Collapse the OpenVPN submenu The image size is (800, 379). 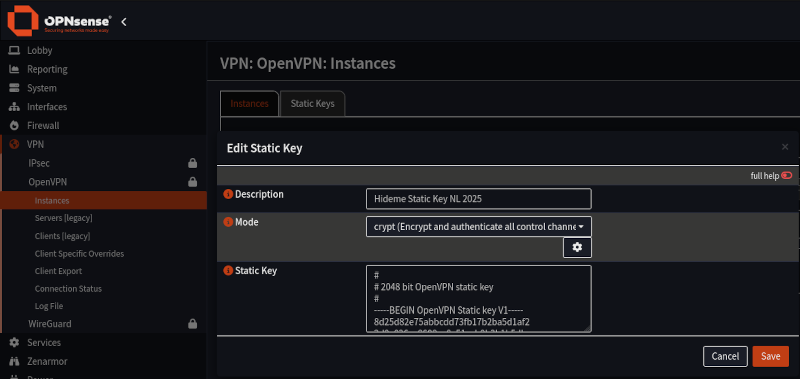coord(103,182)
